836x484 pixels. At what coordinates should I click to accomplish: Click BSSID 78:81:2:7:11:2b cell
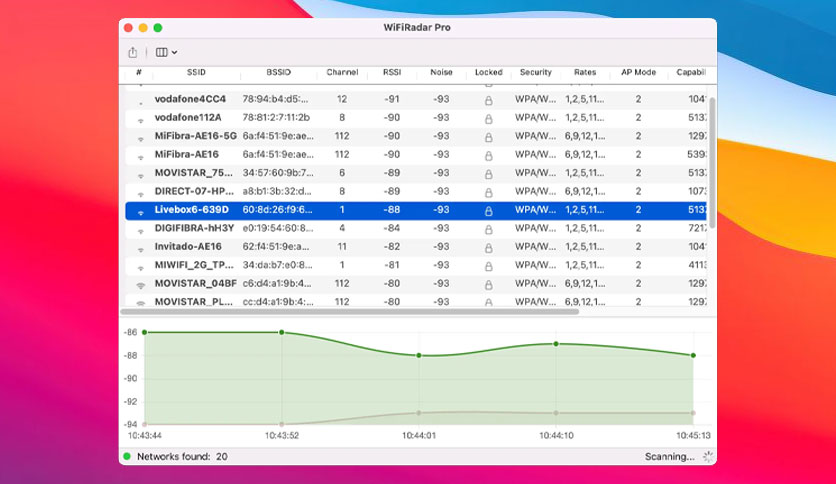(276, 118)
